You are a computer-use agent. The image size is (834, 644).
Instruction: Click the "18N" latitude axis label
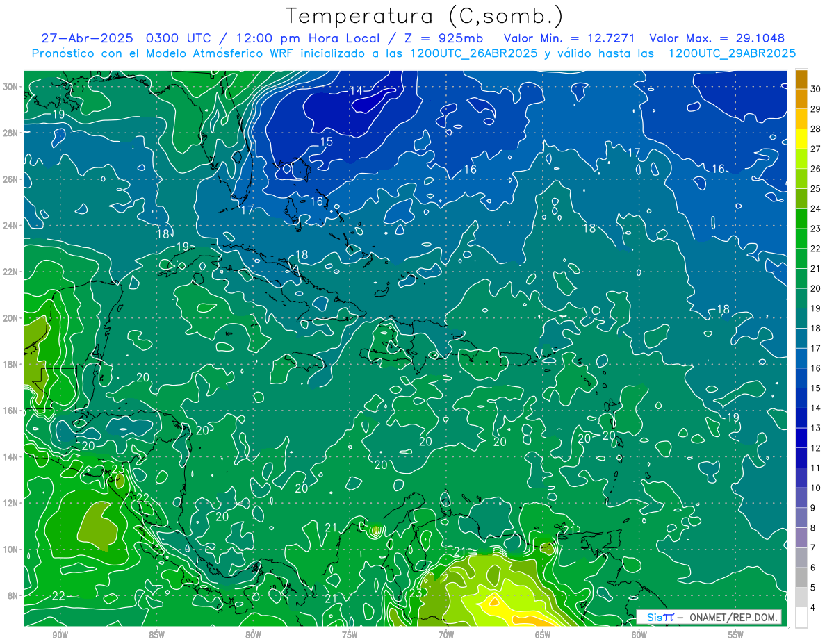11,364
